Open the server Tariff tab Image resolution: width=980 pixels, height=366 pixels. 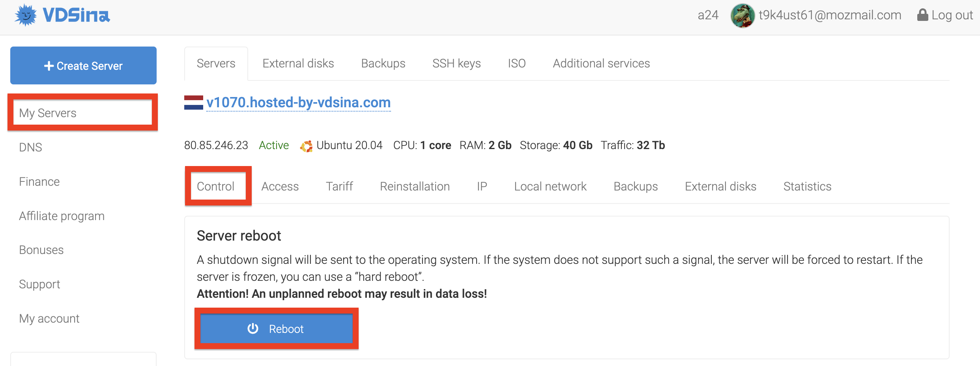339,187
